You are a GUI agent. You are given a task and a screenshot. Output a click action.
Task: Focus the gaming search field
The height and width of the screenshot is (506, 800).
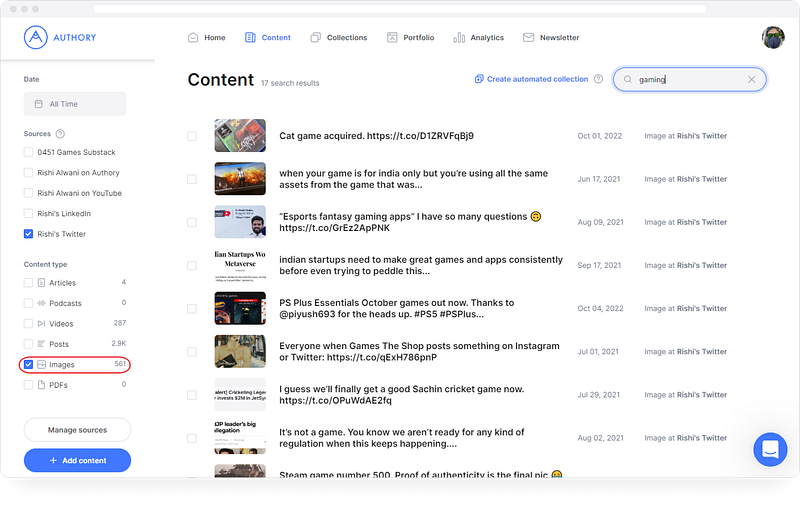click(689, 80)
